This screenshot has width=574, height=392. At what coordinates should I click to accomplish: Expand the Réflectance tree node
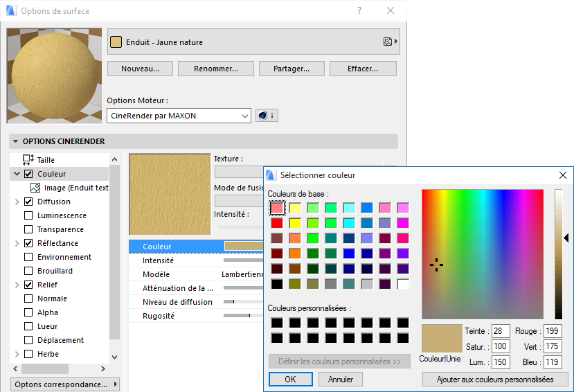(17, 243)
